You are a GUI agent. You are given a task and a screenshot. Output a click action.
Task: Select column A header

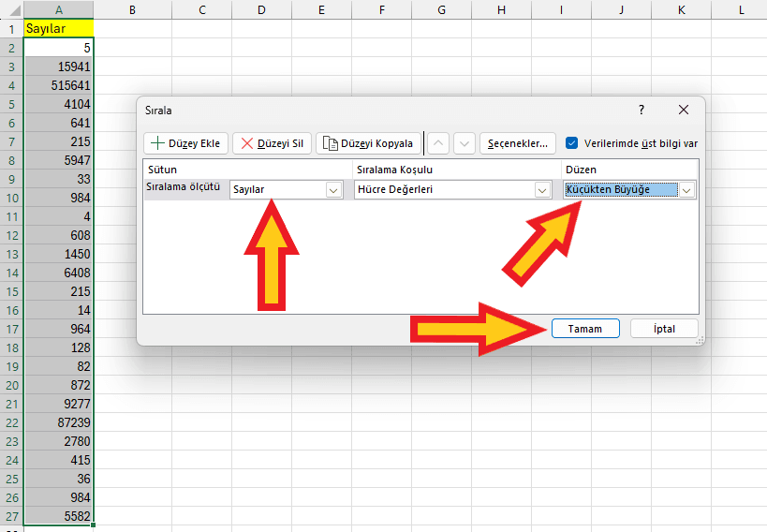pyautogui.click(x=59, y=9)
